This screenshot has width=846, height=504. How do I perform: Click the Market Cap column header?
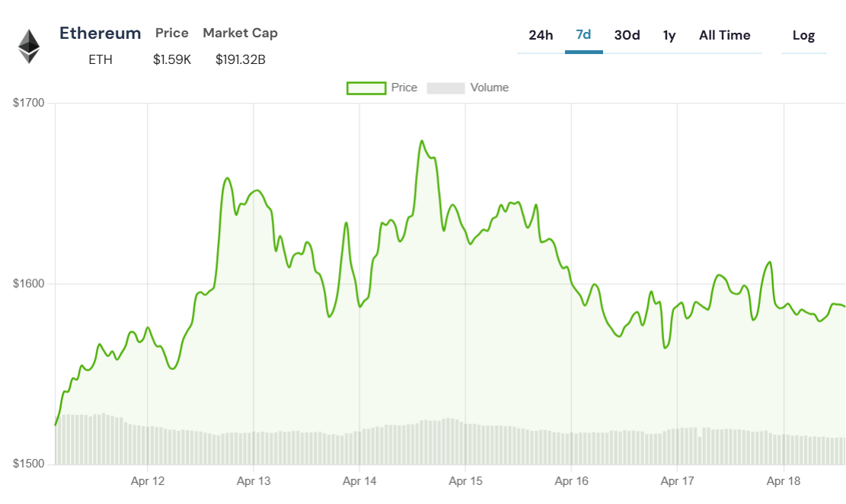(x=240, y=33)
